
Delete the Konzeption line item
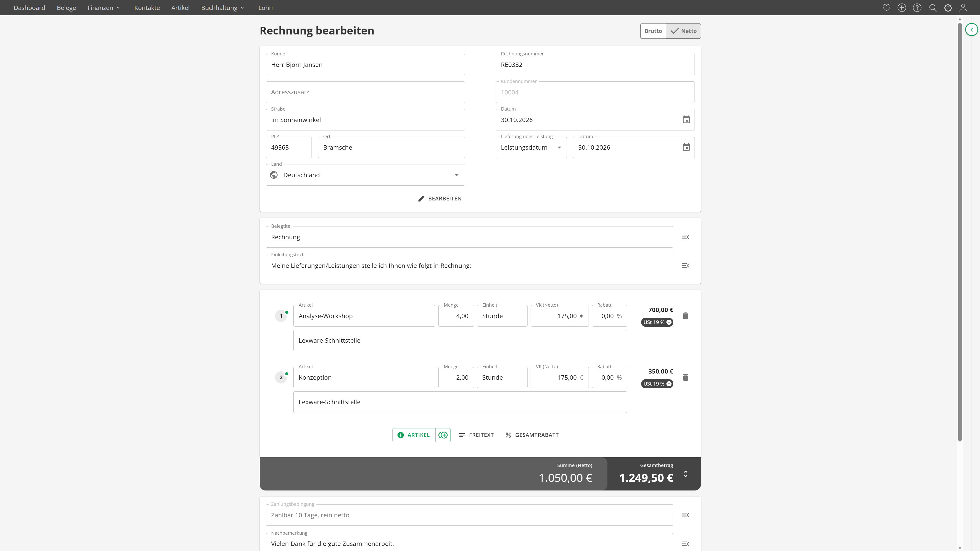tap(686, 377)
